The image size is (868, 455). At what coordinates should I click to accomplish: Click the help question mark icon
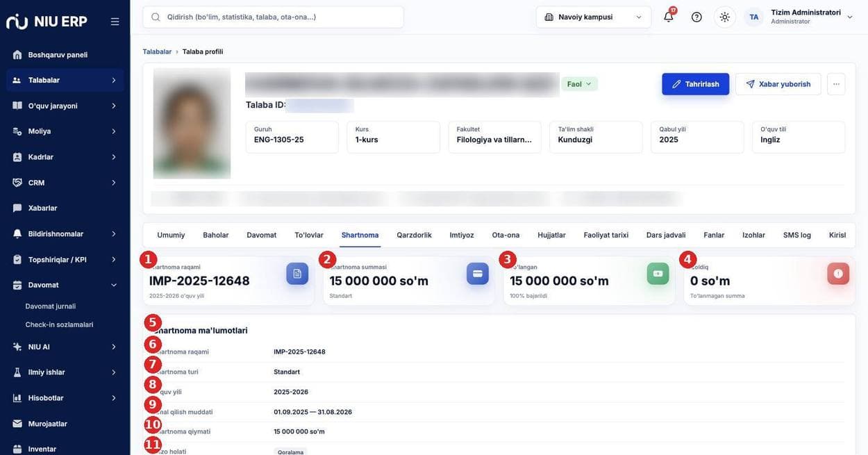[696, 17]
